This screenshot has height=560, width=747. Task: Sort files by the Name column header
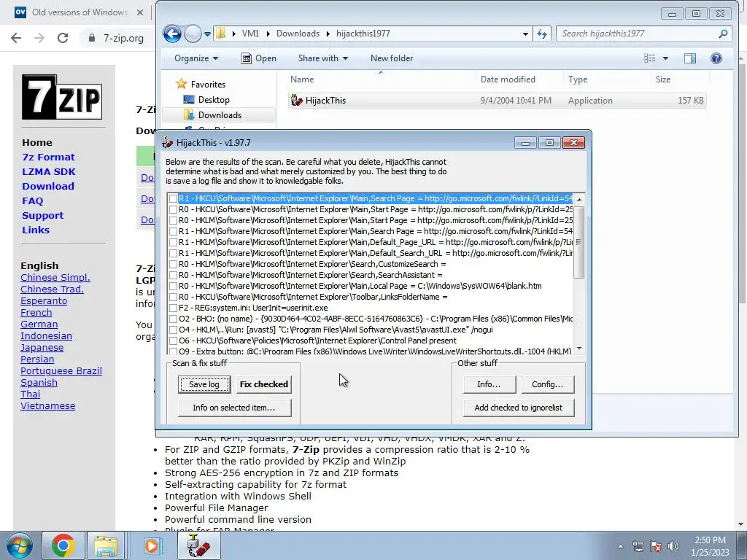(381, 79)
